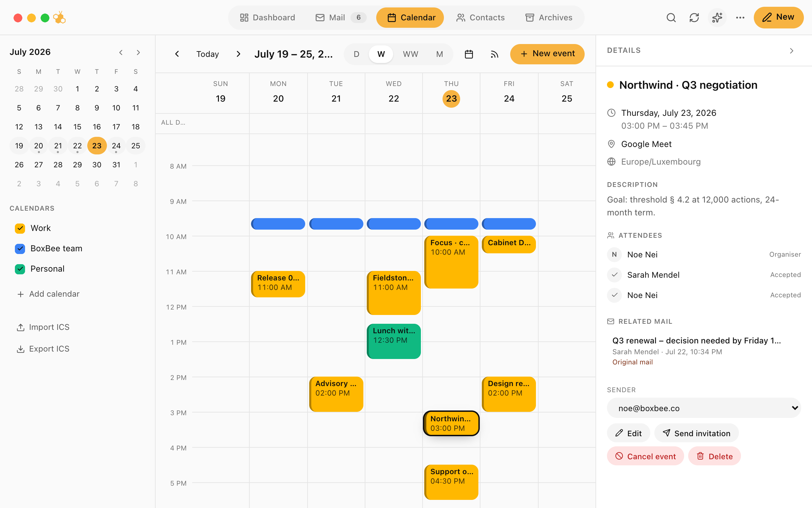Click the attendees people icon

(x=611, y=235)
